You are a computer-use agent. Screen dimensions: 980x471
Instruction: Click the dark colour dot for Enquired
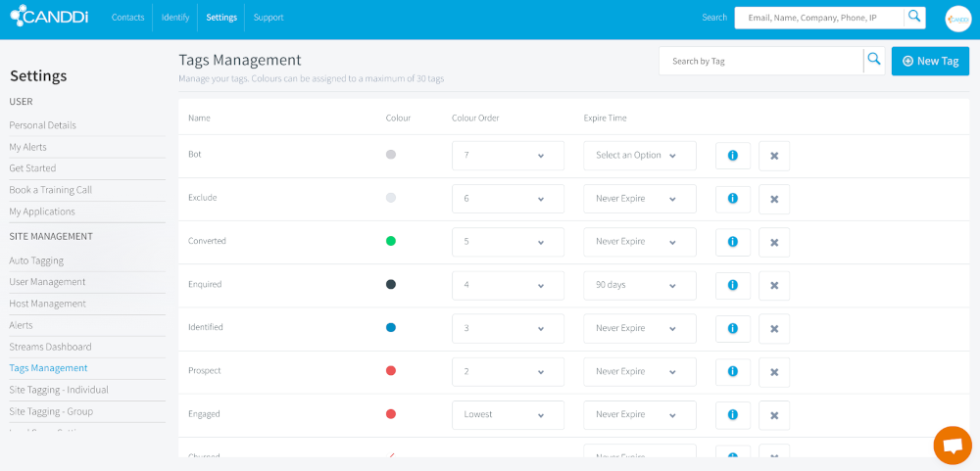click(x=391, y=284)
